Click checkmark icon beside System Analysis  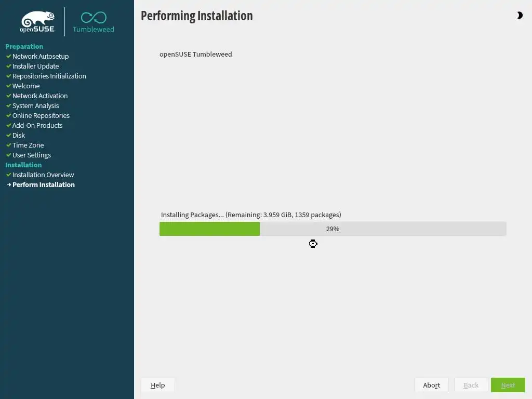click(9, 105)
